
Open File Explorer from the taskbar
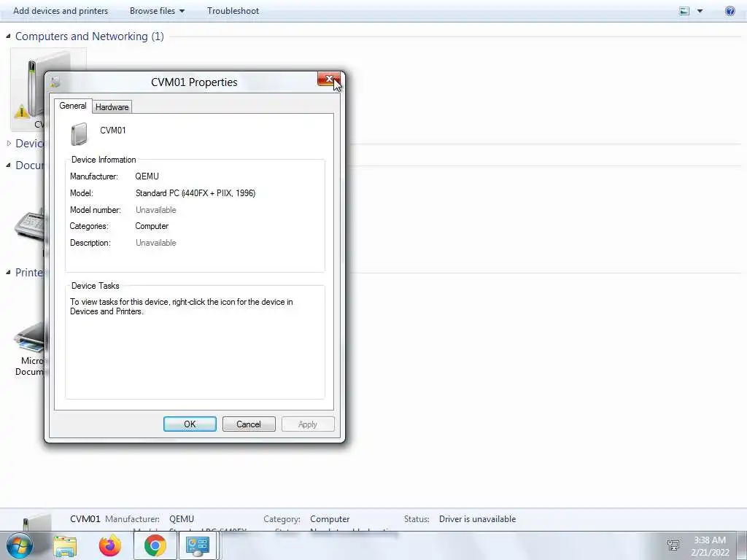(x=65, y=546)
